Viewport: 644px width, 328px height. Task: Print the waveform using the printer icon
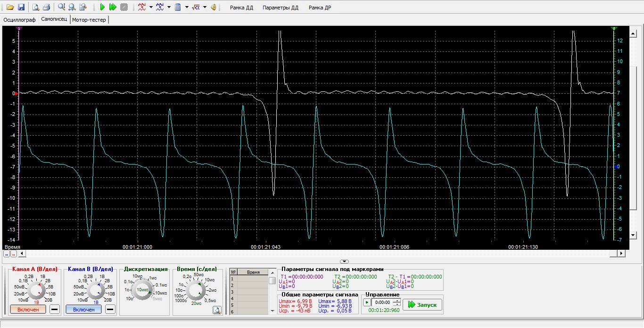click(x=46, y=7)
